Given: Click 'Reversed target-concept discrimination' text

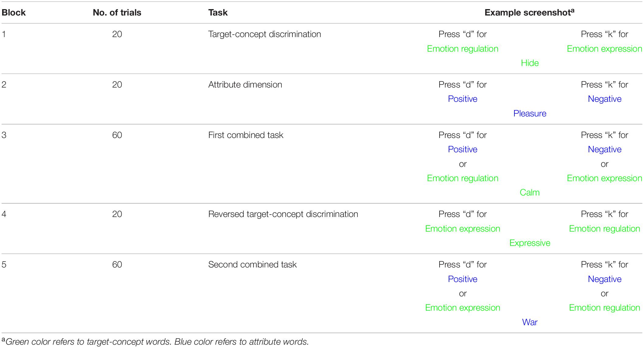Looking at the screenshot, I should [283, 214].
